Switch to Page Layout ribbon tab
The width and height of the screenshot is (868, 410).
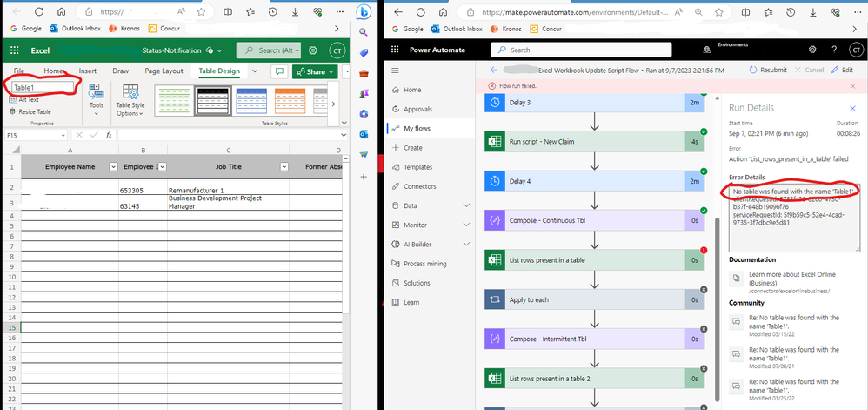pos(164,71)
